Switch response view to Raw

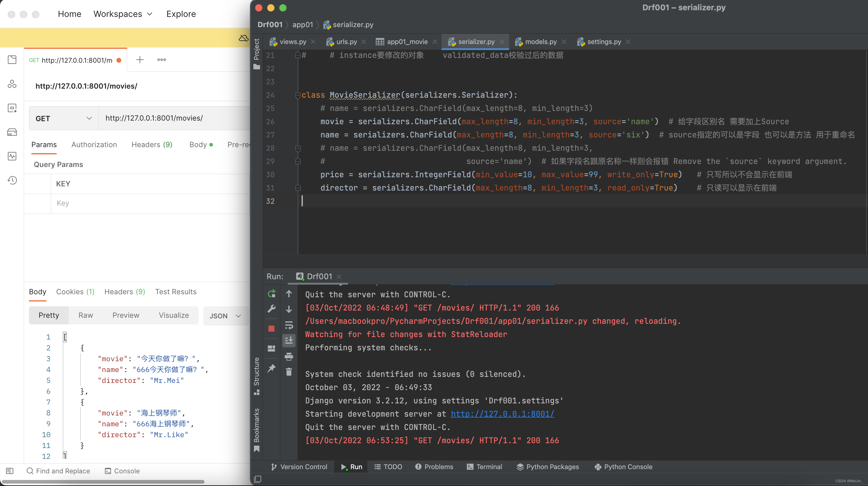coord(86,315)
